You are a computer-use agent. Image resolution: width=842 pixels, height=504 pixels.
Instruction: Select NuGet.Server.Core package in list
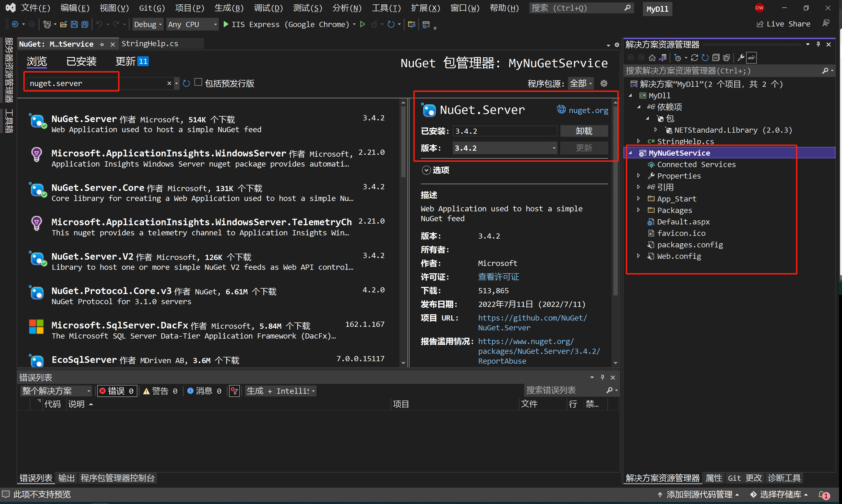point(208,192)
